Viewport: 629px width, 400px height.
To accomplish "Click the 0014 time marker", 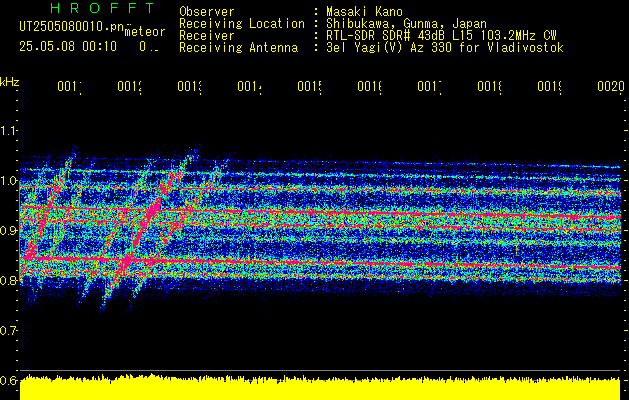I will [250, 86].
